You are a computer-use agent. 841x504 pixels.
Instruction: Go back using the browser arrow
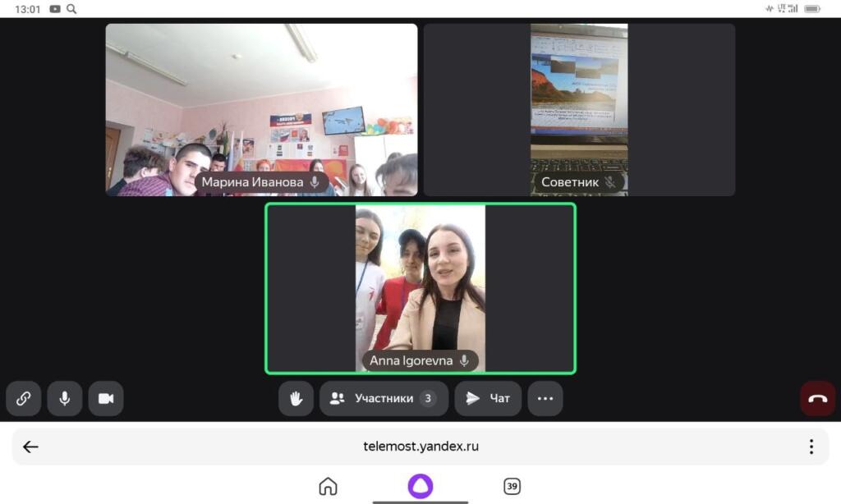(30, 447)
